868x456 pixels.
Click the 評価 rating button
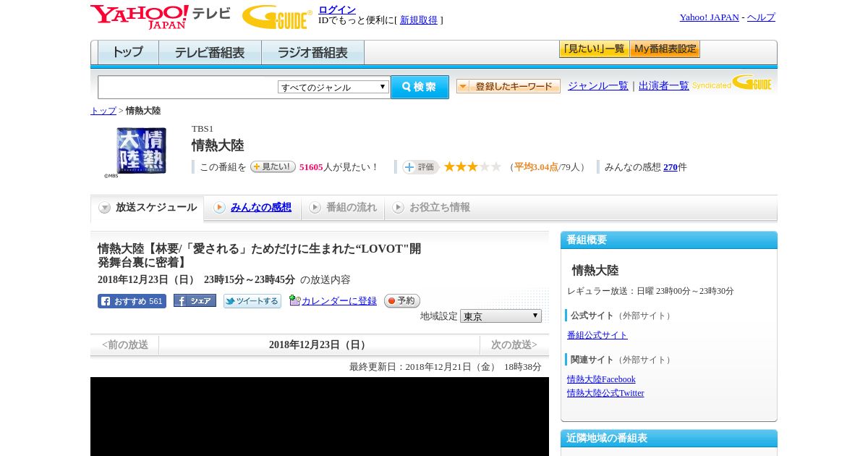pos(420,167)
